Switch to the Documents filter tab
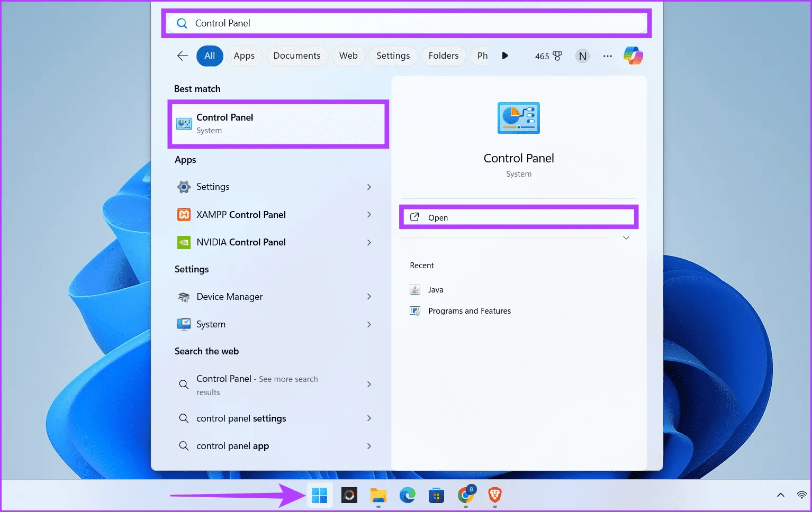 (297, 56)
